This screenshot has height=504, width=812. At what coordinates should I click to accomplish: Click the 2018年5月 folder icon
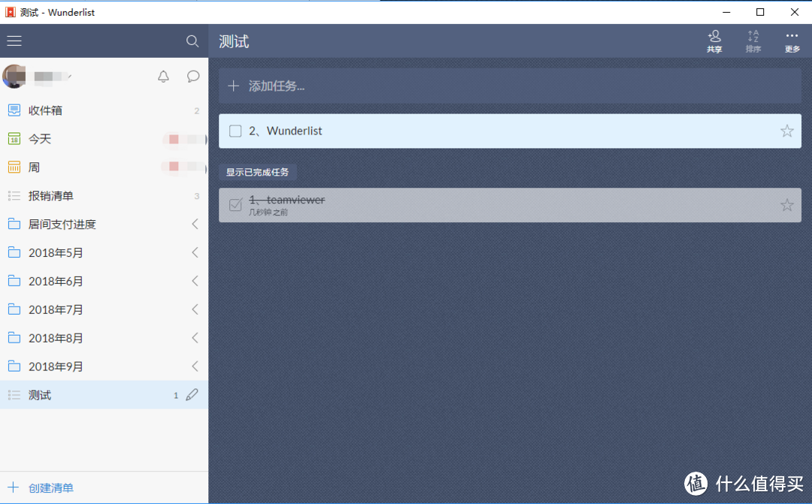click(x=14, y=252)
